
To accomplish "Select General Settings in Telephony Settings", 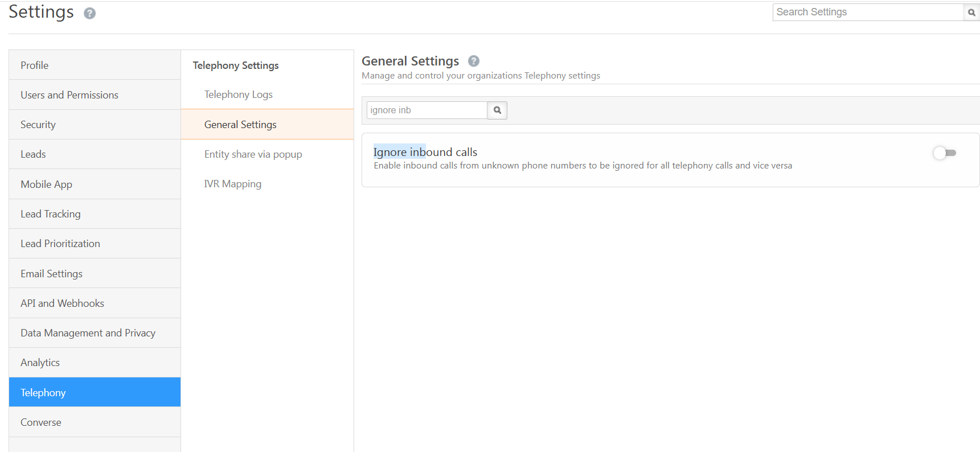I will point(240,125).
